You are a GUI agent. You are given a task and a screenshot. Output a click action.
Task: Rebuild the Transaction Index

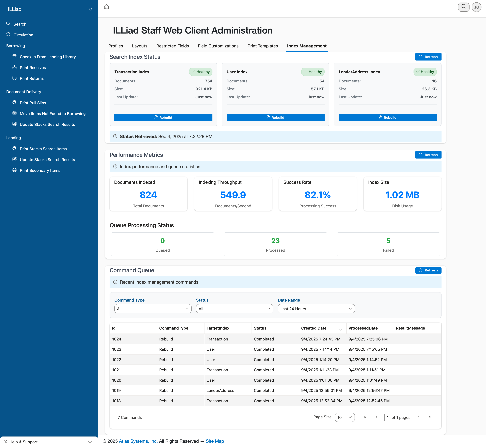[x=163, y=118]
